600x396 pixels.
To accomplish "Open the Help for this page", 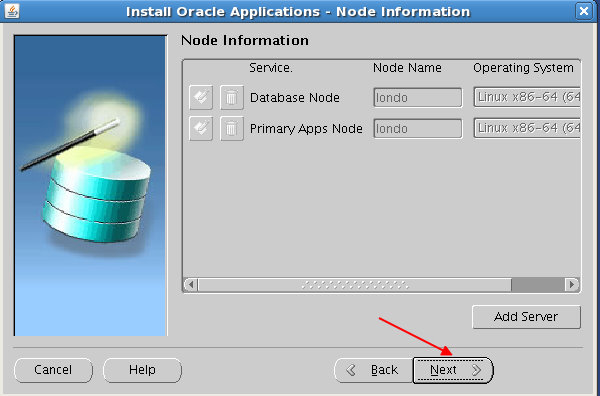I will tap(142, 370).
